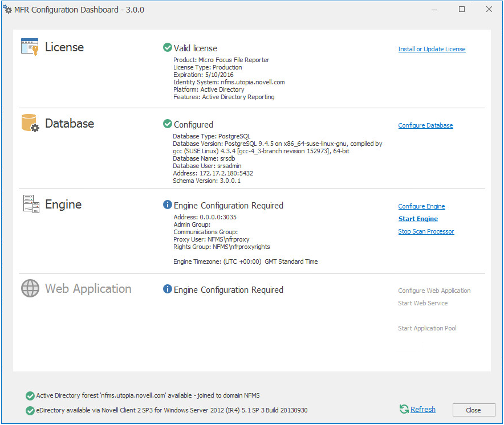Start the Engine via Start Engine link
Screen dimensions: 504x425
tap(418, 219)
